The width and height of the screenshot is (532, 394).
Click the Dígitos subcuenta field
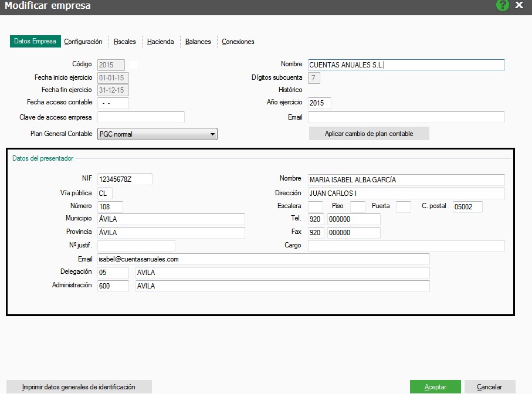pos(314,77)
